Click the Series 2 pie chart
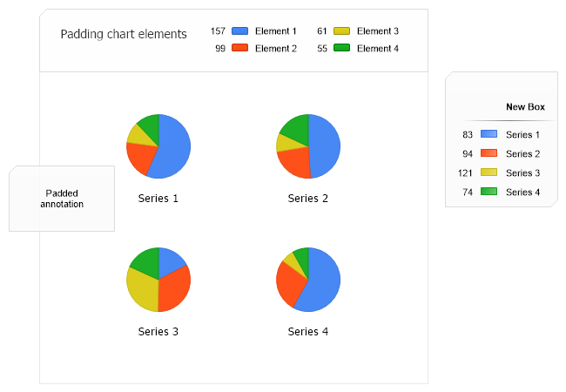The image size is (566, 392). click(x=308, y=146)
